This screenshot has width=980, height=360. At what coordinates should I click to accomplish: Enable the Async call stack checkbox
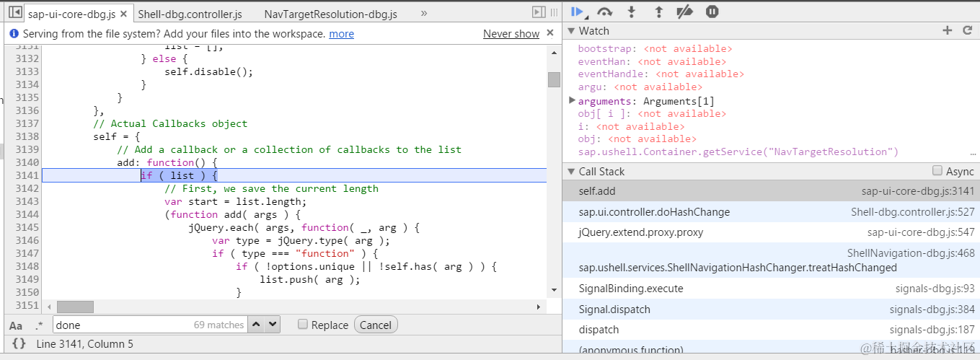pos(937,171)
